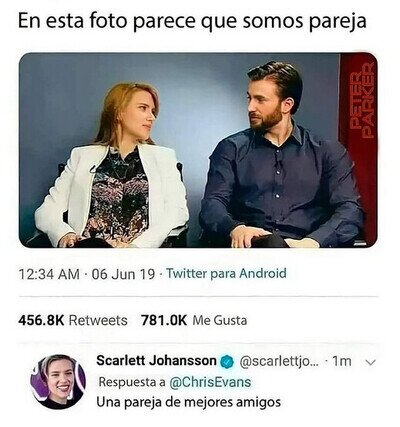Click the 1m time on the reply
The image size is (400, 427).
[342, 361]
